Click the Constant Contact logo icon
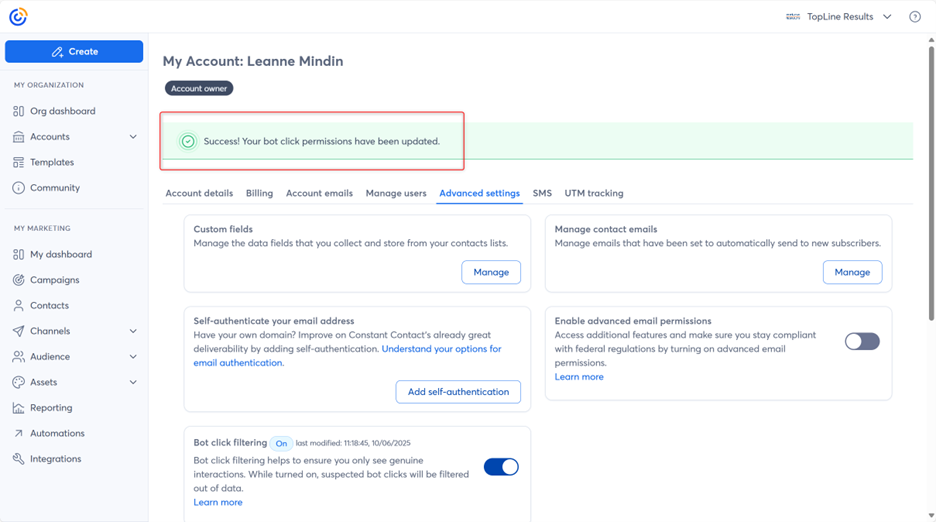 (18, 17)
